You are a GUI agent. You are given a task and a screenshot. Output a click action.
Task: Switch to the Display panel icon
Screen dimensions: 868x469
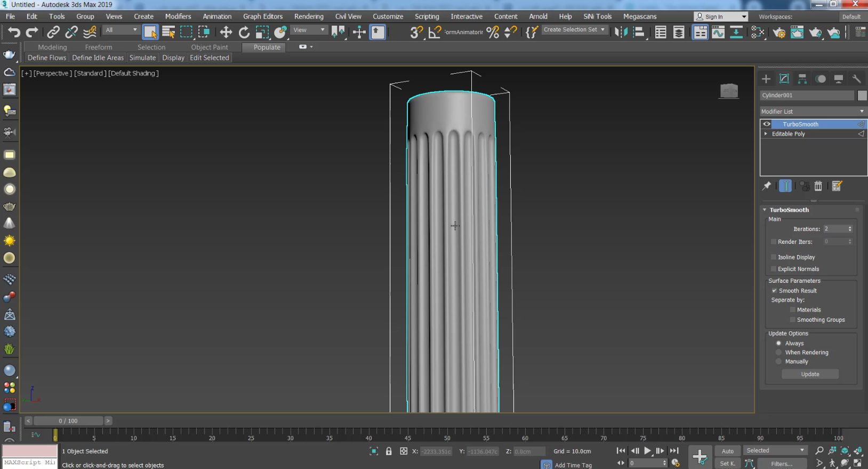[839, 79]
